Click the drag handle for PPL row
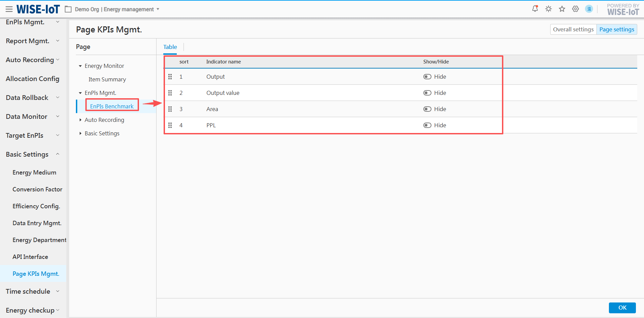Screen dimensions: 644x318 (x=170, y=125)
